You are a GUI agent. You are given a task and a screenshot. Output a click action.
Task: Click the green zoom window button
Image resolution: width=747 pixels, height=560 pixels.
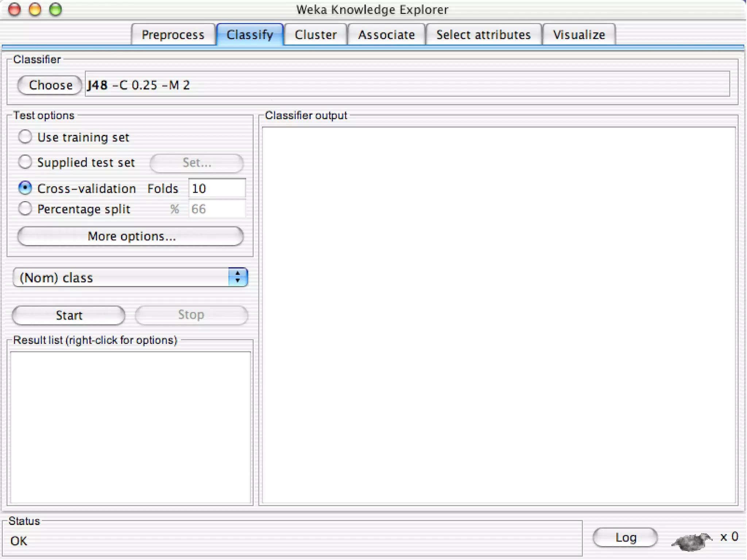[55, 9]
